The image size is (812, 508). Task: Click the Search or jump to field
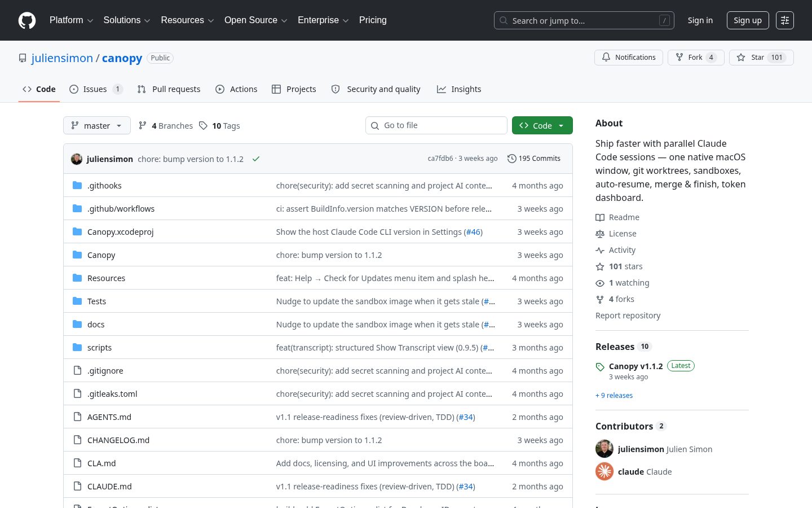pyautogui.click(x=584, y=20)
